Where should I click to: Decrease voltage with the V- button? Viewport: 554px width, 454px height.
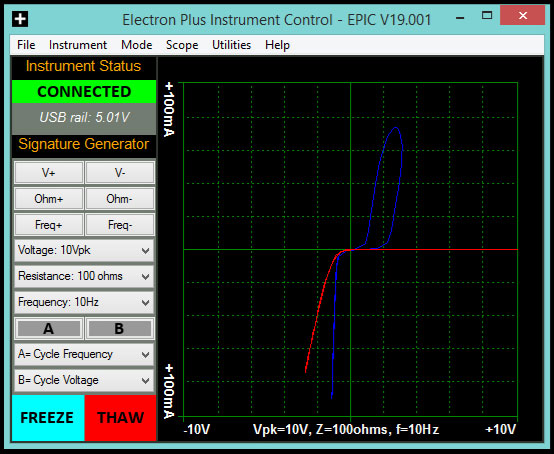(x=120, y=173)
